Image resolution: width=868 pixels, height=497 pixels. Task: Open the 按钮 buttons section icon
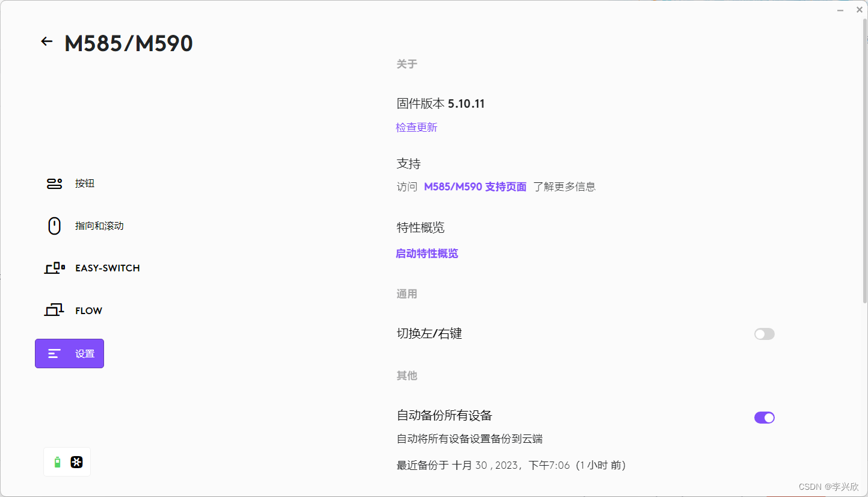(x=54, y=184)
